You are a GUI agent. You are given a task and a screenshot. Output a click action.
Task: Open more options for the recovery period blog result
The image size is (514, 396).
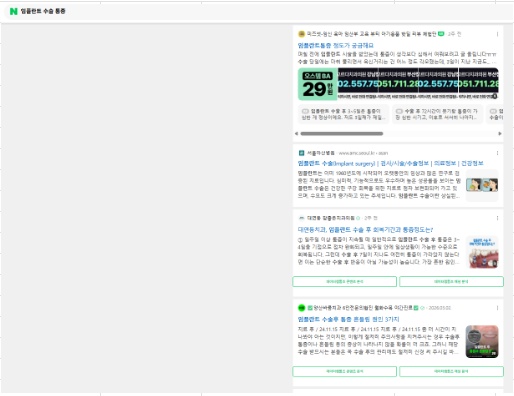click(x=497, y=218)
